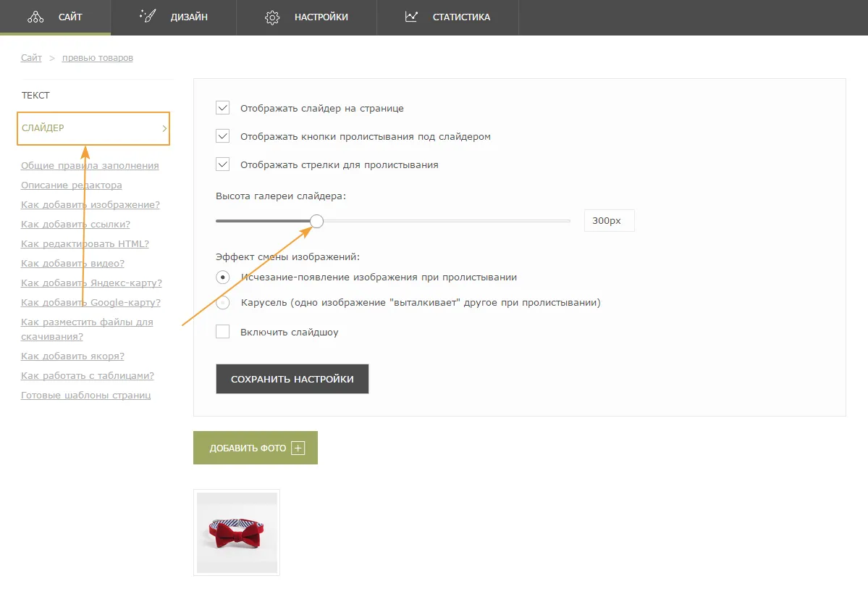Click the Эффект смены изображений label
Image resolution: width=868 pixels, height=589 pixels.
point(288,256)
